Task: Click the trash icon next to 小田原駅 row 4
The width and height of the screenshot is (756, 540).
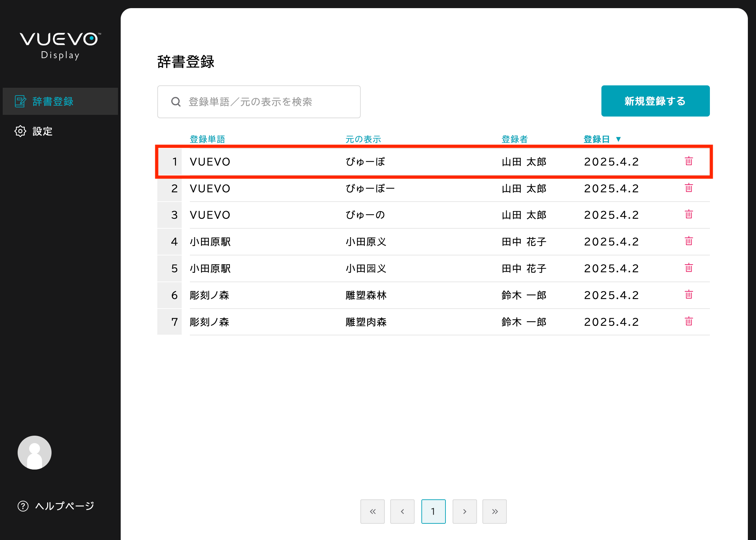Action: [x=689, y=241]
